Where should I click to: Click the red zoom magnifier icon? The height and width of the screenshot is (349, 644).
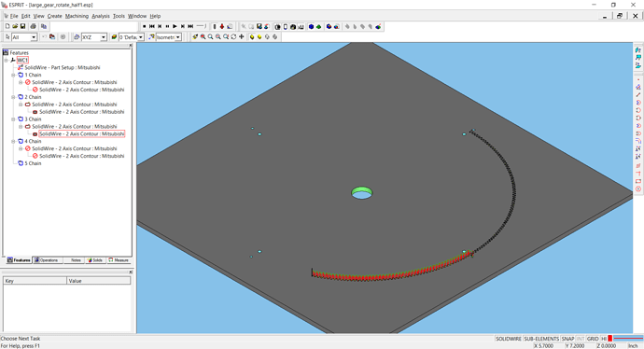(x=203, y=37)
